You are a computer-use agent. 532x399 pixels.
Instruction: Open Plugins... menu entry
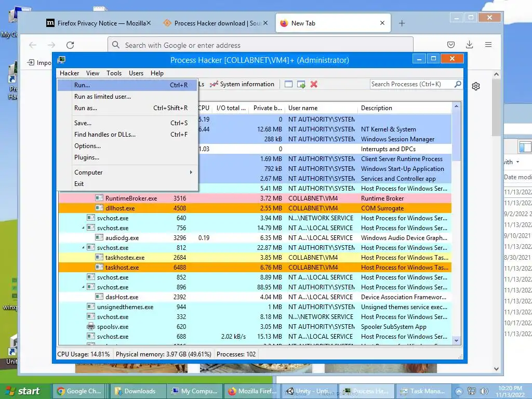point(127,158)
